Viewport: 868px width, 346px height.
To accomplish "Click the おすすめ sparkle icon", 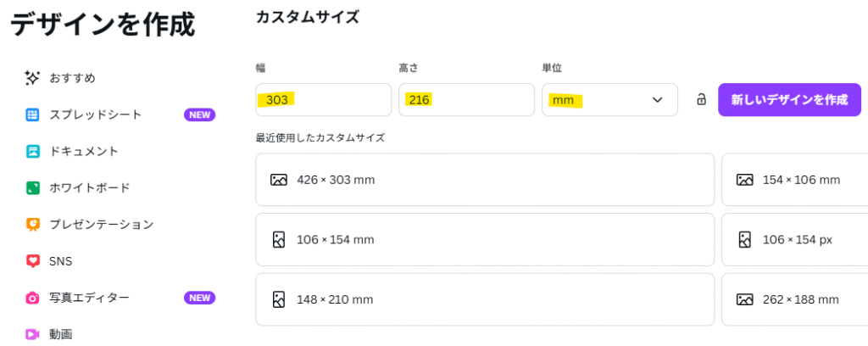I will 32,78.
